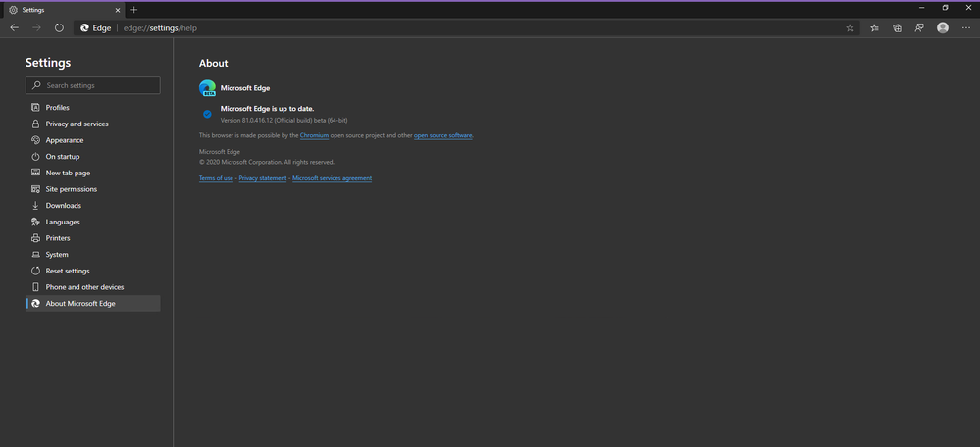Click the About heading
The height and width of the screenshot is (447, 980).
(213, 63)
